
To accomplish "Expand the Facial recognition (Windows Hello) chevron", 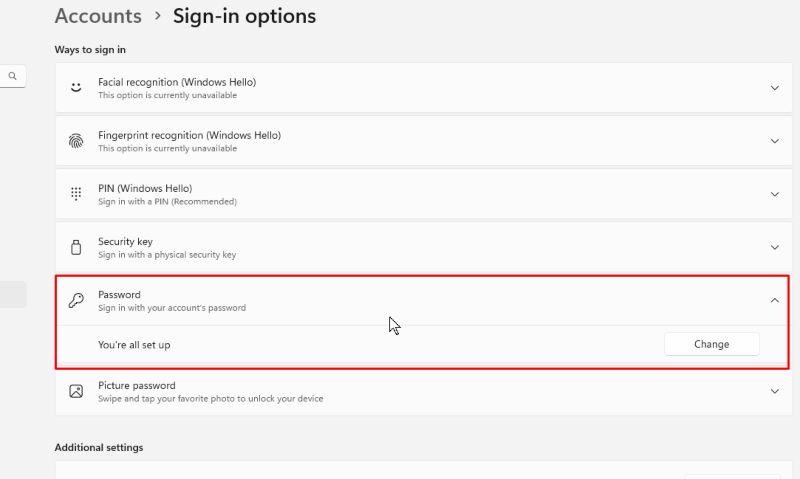I will point(774,88).
